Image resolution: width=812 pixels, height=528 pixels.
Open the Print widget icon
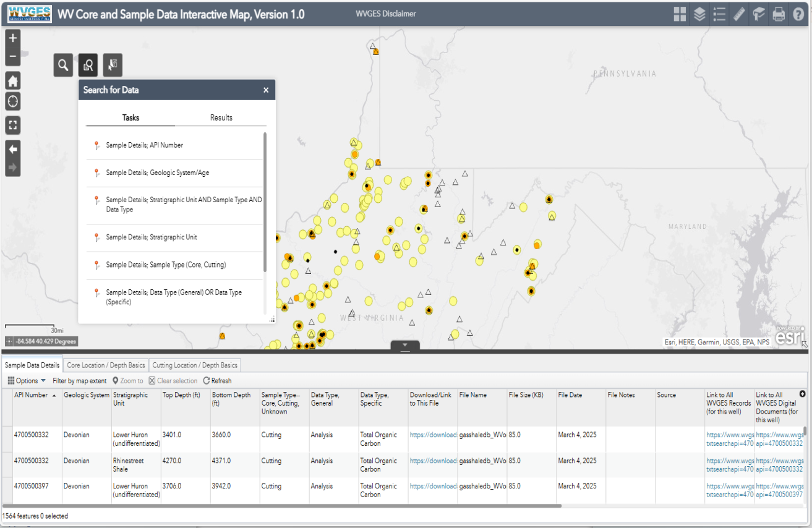point(779,14)
